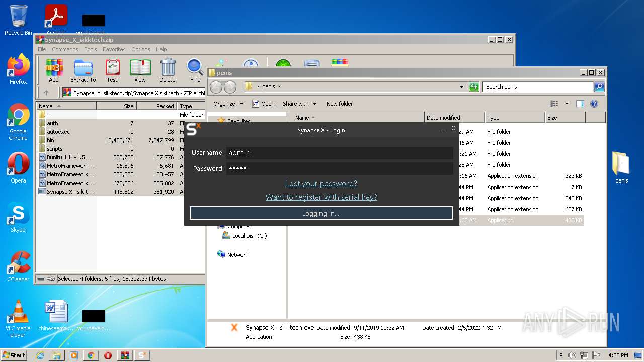Viewport: 644px width, 362px height.
Task: Open the Firefox desktop shortcut
Action: (18, 69)
